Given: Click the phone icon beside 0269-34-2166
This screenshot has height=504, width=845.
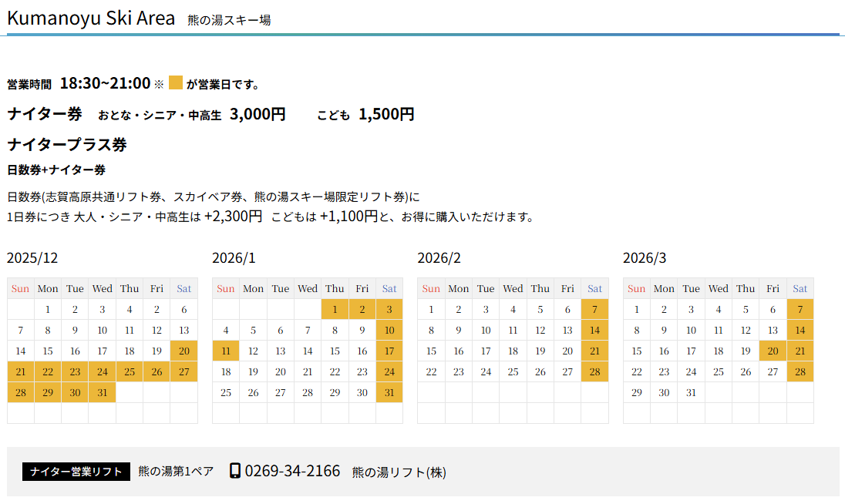Looking at the screenshot, I should pyautogui.click(x=235, y=470).
